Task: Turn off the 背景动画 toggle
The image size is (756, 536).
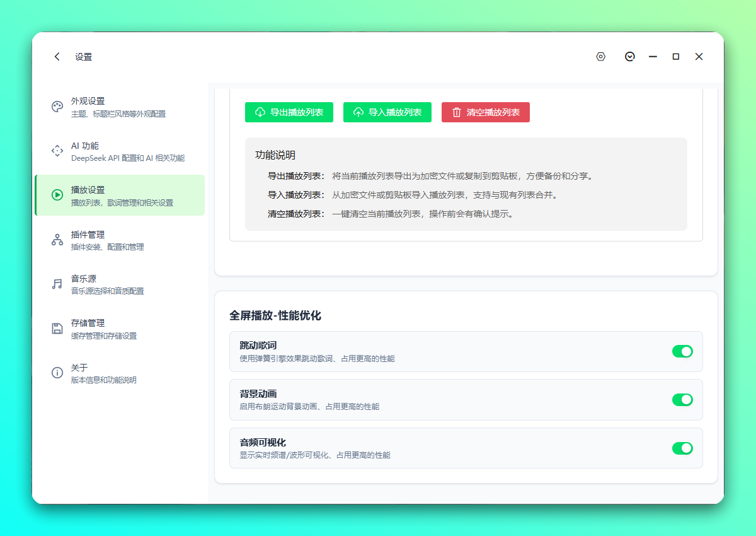Action: pyautogui.click(x=682, y=400)
